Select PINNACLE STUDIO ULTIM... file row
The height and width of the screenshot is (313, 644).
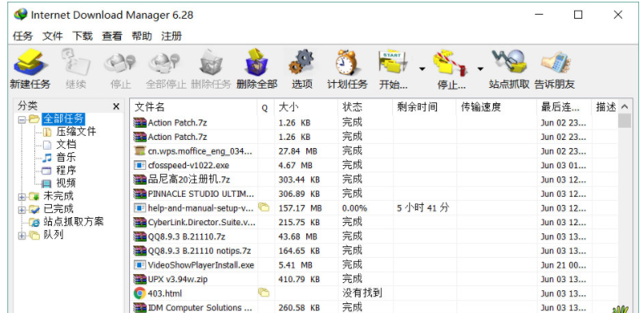click(374, 193)
